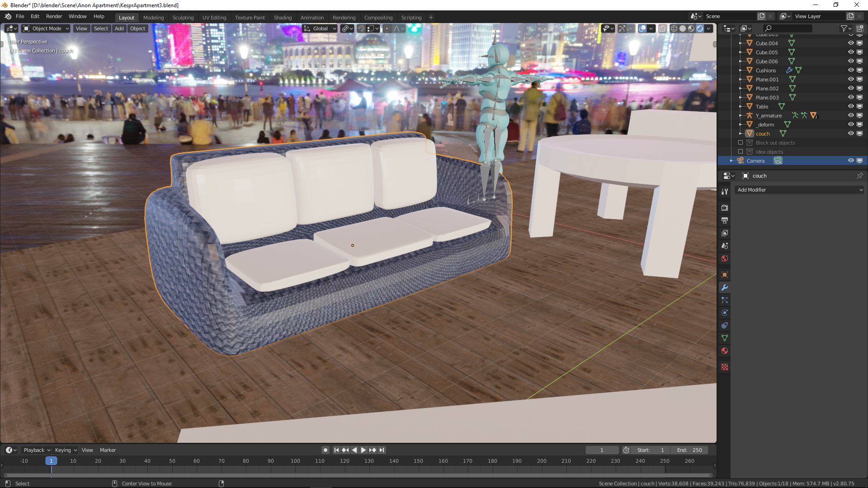Open the Physics properties tab
The image size is (868, 488).
tap(725, 313)
